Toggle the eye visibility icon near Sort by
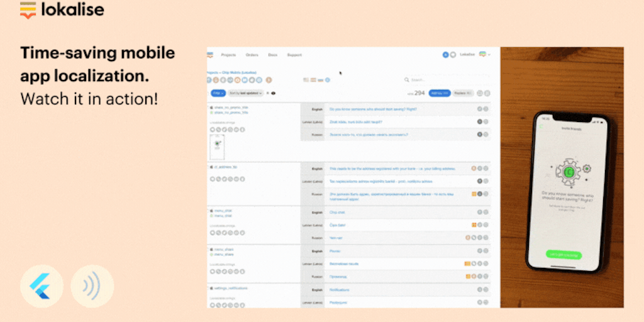644x322 pixels. click(274, 93)
